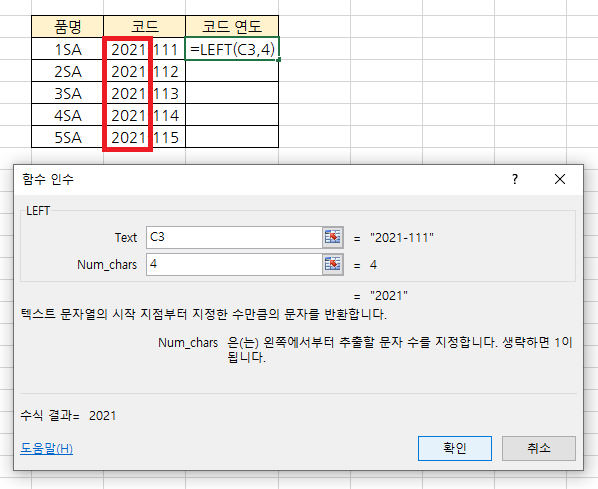Collapse dialog using Num_chars range selector icon
The image size is (598, 489).
pyautogui.click(x=333, y=264)
